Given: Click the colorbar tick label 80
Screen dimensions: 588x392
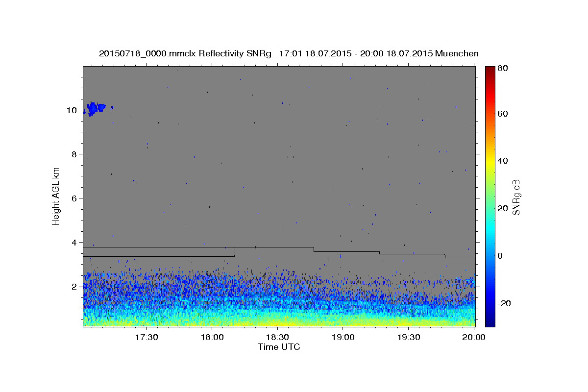Looking at the screenshot, I should click(x=503, y=69).
